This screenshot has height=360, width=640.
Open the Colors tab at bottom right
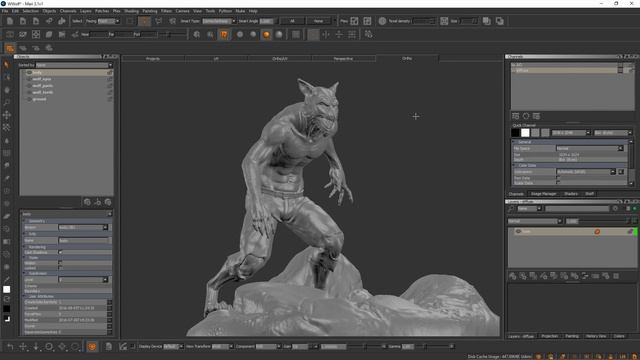[x=619, y=336]
